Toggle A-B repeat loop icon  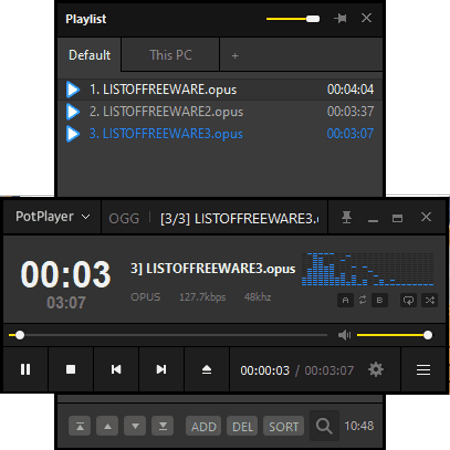362,300
